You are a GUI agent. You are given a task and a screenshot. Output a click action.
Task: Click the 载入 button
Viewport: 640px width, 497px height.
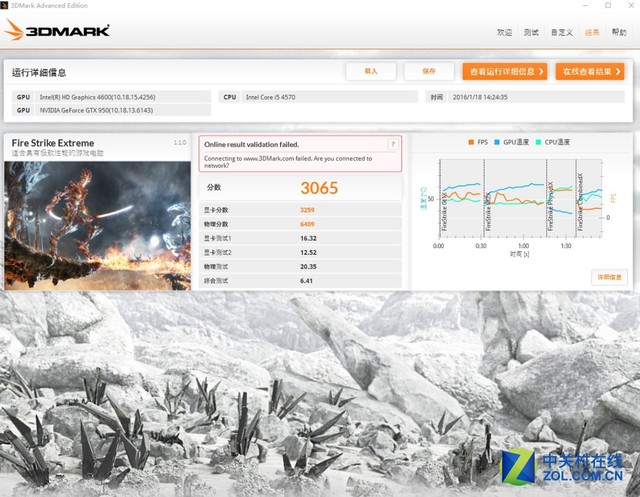[x=371, y=72]
